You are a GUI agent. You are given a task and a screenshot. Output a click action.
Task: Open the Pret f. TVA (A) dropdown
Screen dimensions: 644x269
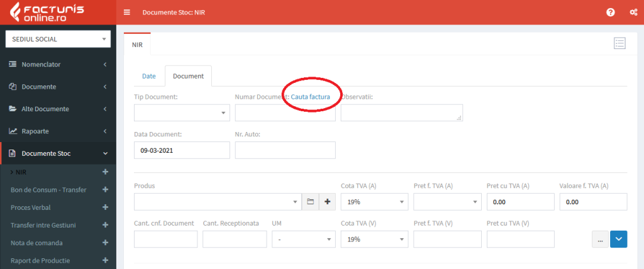(447, 202)
